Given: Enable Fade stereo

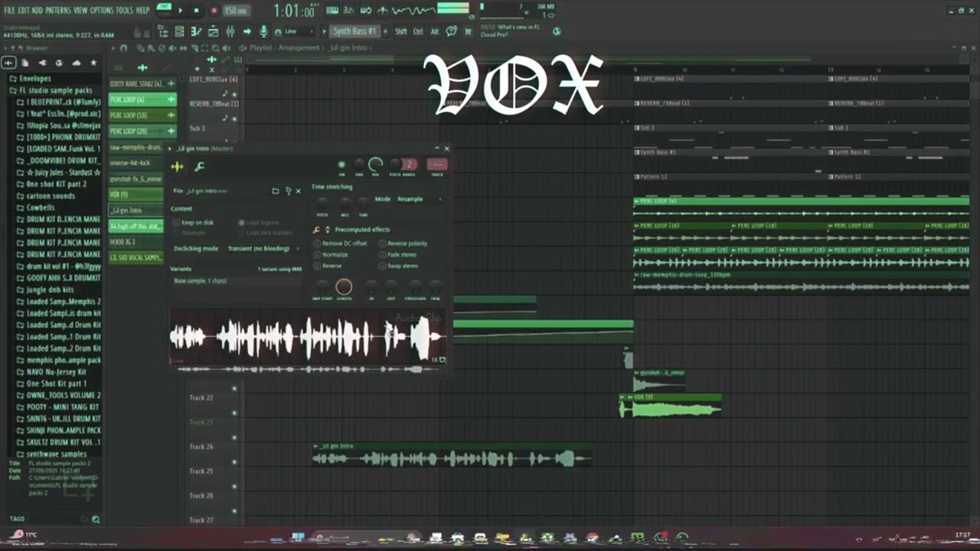Looking at the screenshot, I should (x=397, y=255).
